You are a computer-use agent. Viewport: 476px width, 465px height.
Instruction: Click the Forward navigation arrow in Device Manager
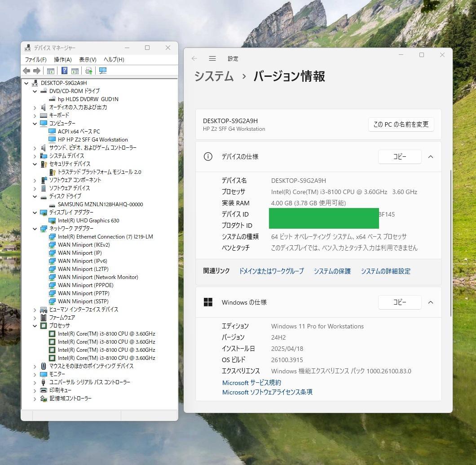[x=36, y=71]
